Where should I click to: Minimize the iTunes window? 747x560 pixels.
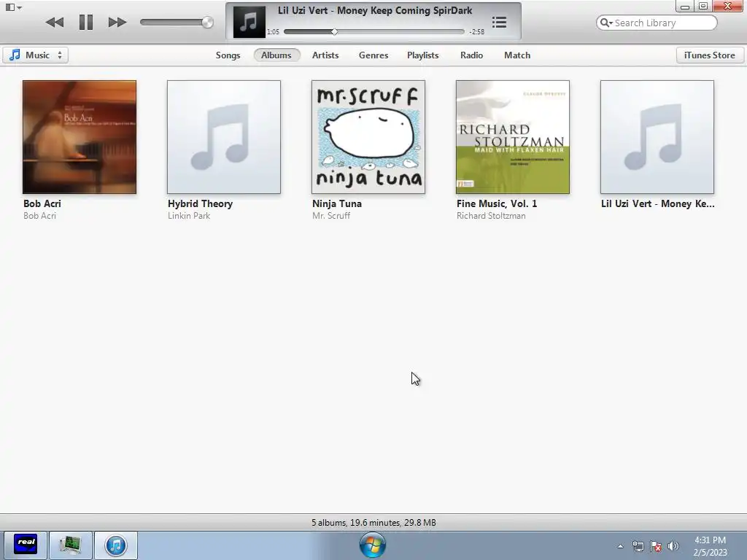click(685, 6)
